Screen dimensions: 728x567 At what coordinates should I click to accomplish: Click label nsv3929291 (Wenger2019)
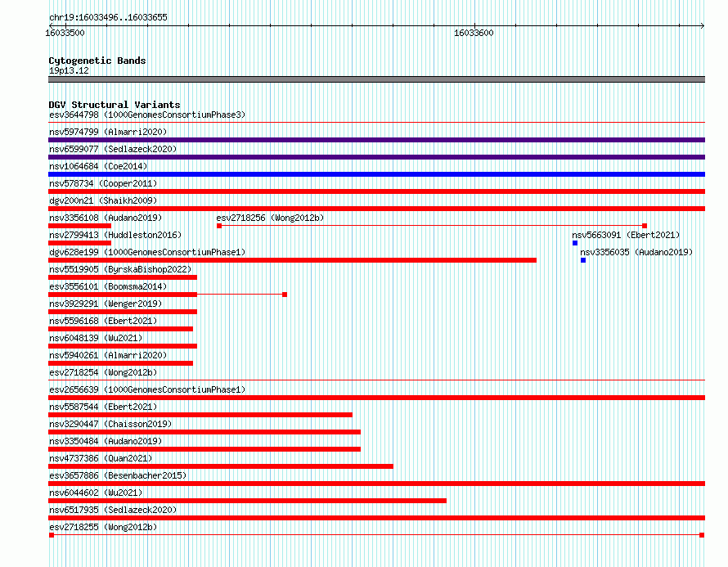pos(106,304)
